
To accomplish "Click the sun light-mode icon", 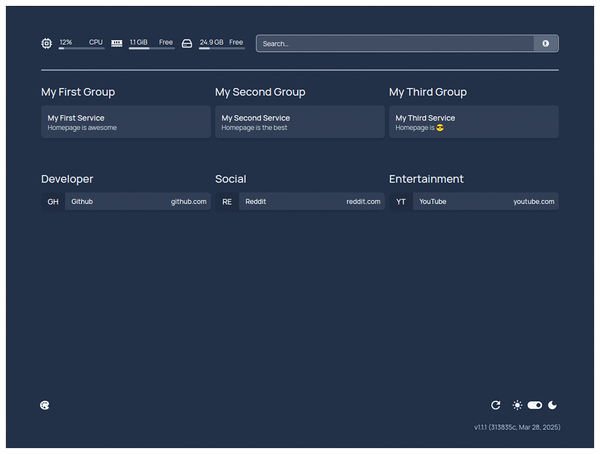I will point(517,405).
